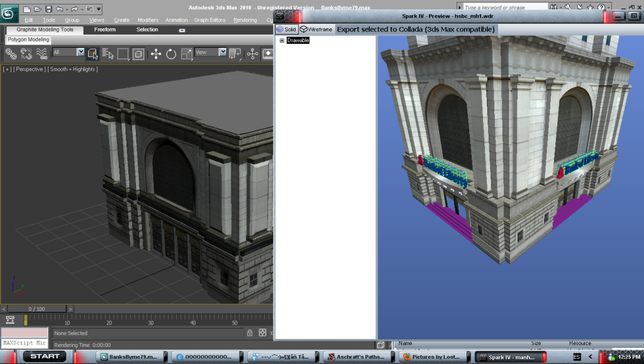The image size is (644, 364).
Task: Switch to the Graphite Modeling Tools tab
Action: (45, 30)
